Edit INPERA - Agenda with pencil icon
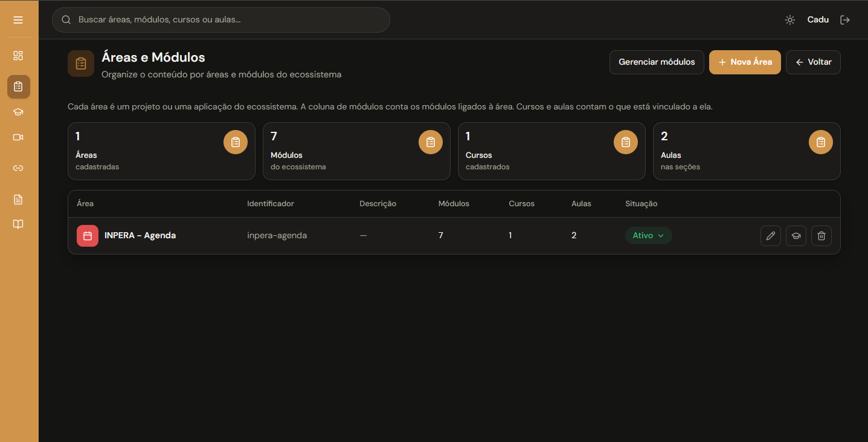This screenshot has width=868, height=442. pyautogui.click(x=771, y=236)
